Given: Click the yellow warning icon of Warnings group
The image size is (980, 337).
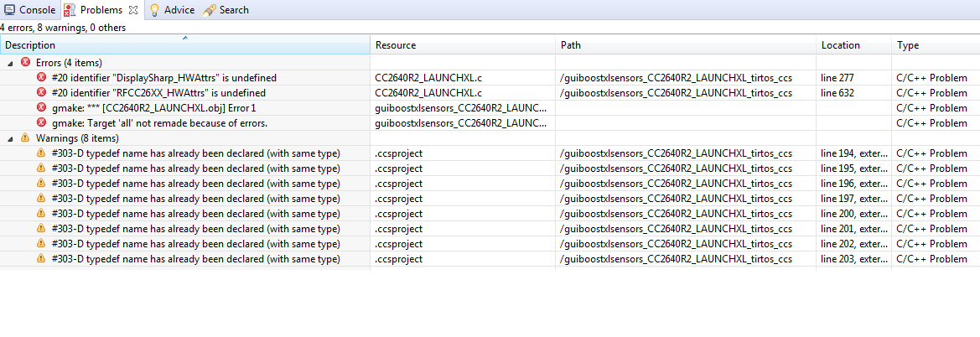Looking at the screenshot, I should (x=25, y=137).
